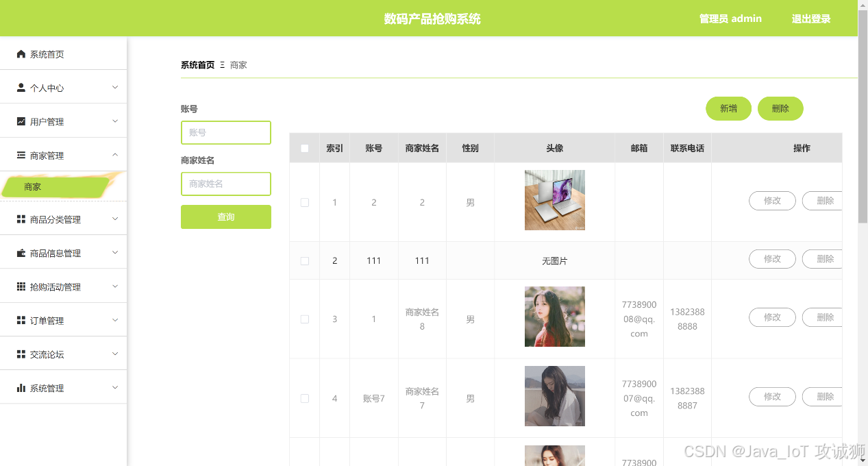Click the 账号7 cell

point(374,398)
